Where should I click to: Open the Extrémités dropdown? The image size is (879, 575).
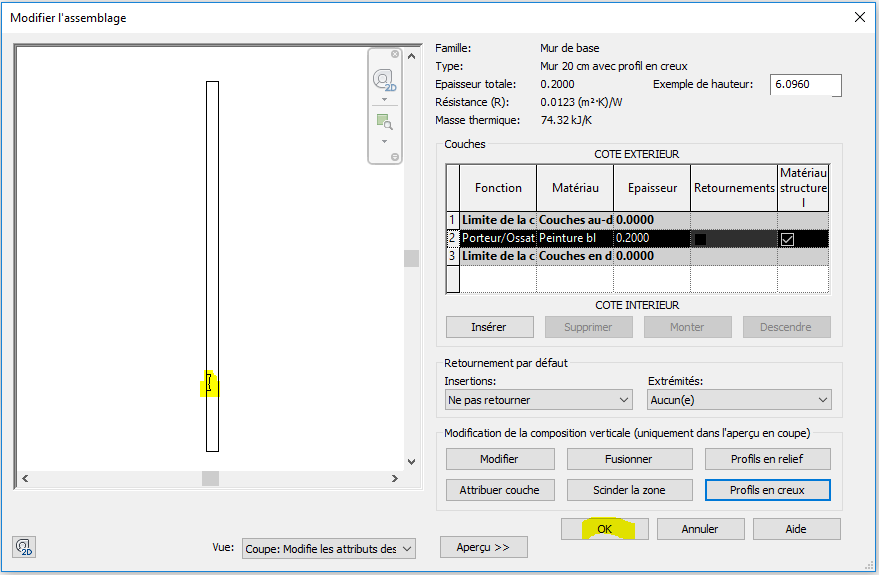click(x=739, y=400)
